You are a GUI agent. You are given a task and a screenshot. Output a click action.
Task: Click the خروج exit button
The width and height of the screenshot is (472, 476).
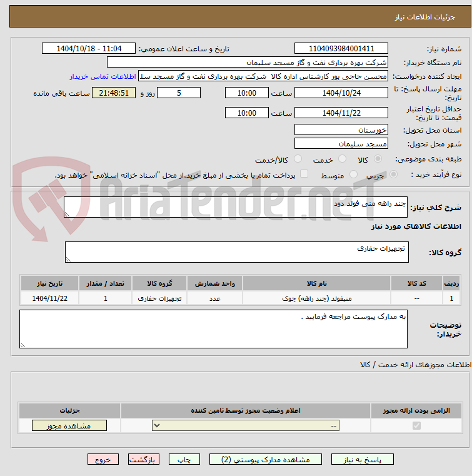point(103,459)
